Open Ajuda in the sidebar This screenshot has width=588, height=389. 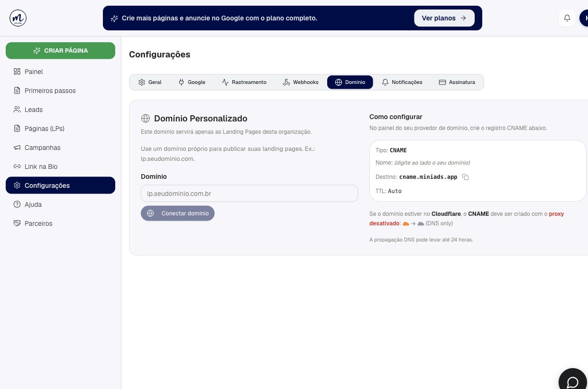pos(60,204)
